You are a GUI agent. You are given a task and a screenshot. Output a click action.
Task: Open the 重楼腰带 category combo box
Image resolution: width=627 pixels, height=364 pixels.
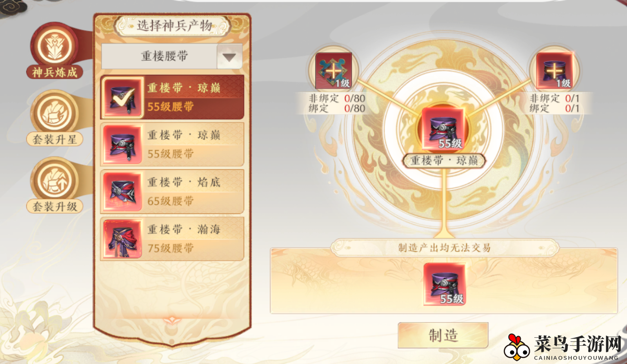(172, 56)
